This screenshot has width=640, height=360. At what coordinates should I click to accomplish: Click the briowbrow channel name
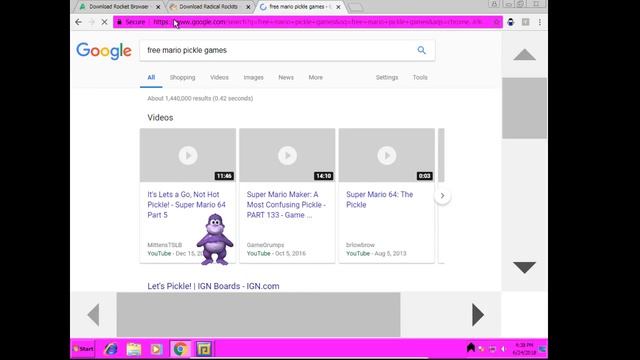pyautogui.click(x=360, y=245)
